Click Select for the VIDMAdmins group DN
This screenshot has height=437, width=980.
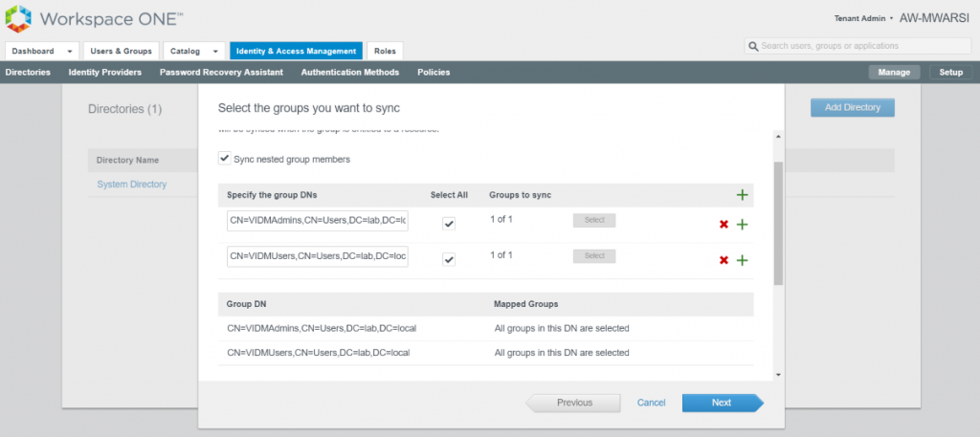point(594,220)
